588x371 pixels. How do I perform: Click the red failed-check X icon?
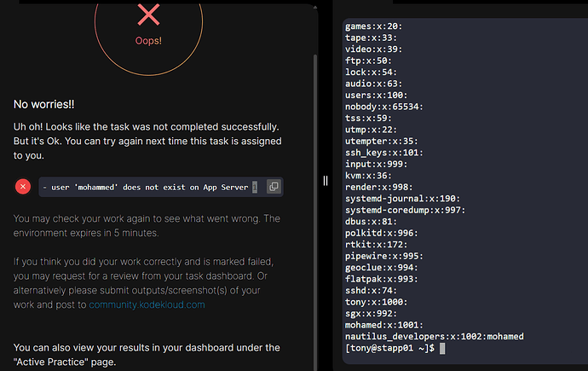click(x=23, y=186)
